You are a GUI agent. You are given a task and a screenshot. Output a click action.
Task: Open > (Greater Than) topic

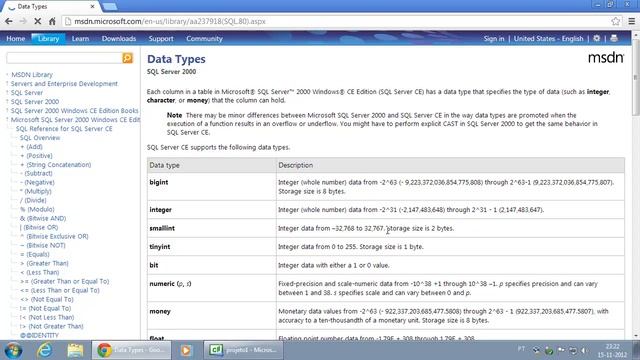[x=44, y=263]
